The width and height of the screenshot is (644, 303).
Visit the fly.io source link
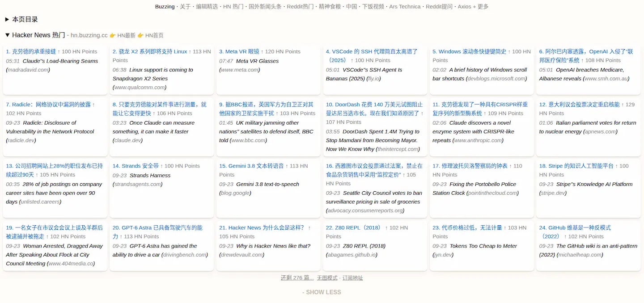pyautogui.click(x=374, y=79)
